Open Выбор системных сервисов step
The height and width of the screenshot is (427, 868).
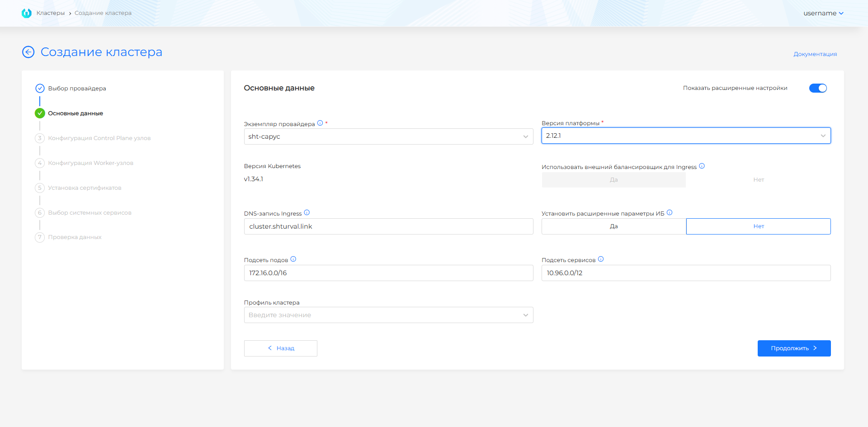[90, 212]
